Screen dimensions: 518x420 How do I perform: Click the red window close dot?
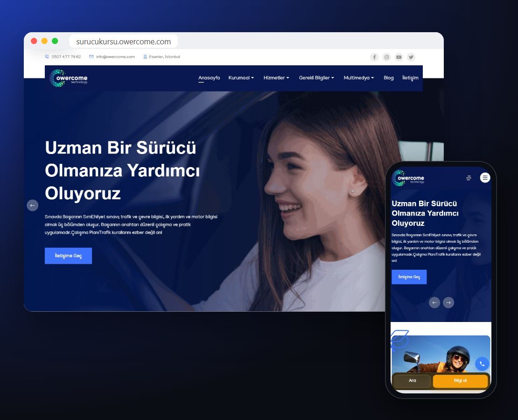tap(34, 41)
